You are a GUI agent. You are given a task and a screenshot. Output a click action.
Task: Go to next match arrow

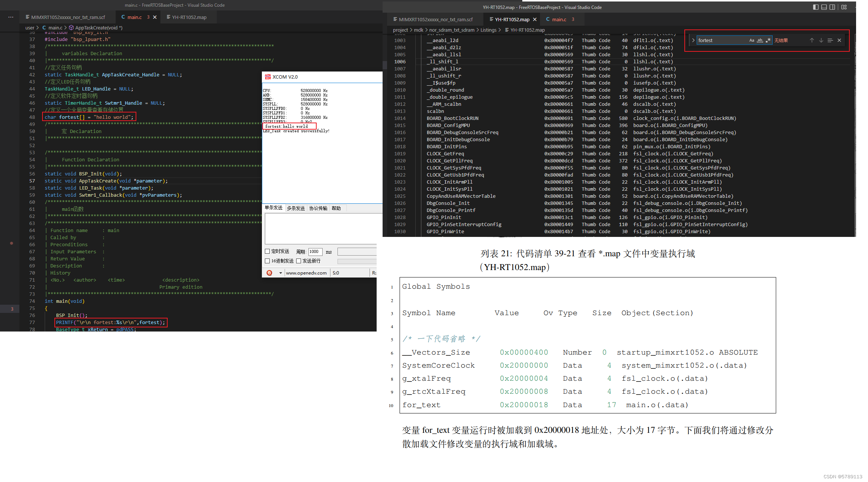tap(821, 40)
